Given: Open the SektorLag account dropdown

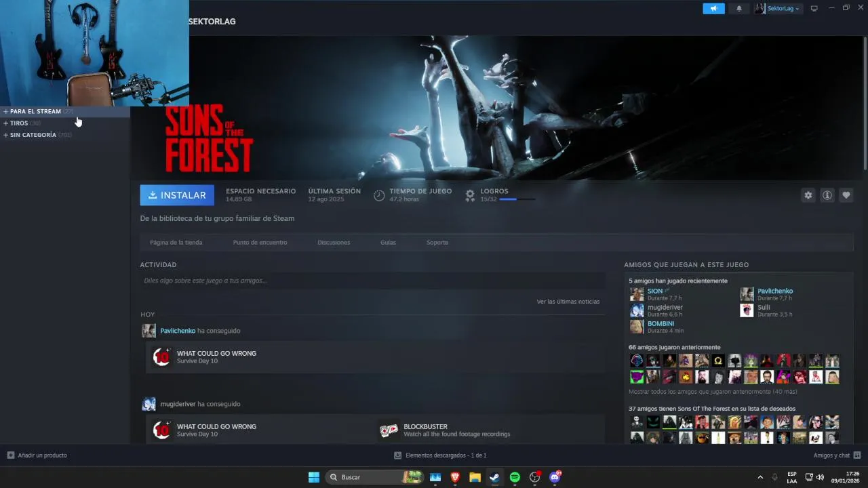Looking at the screenshot, I should pyautogui.click(x=777, y=9).
